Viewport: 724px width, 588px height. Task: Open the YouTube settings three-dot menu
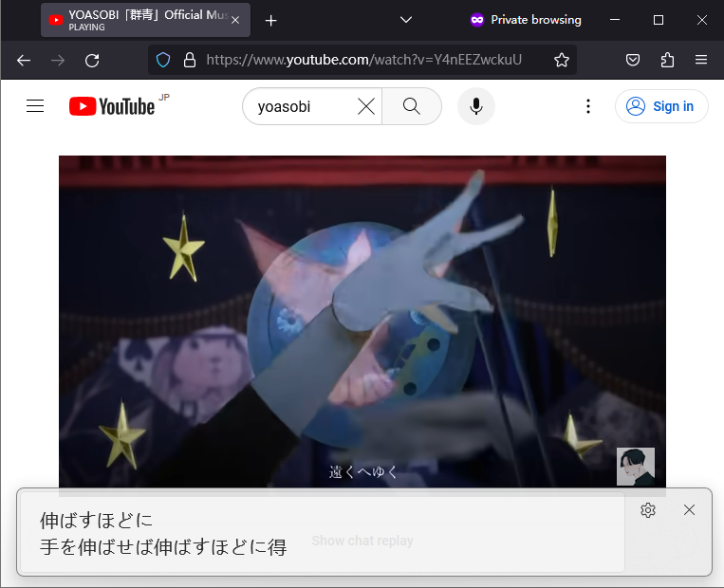pyautogui.click(x=587, y=106)
